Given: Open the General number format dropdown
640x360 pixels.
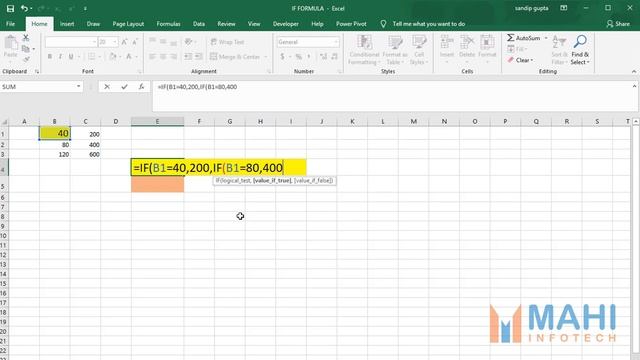Looking at the screenshot, I should (x=336, y=42).
